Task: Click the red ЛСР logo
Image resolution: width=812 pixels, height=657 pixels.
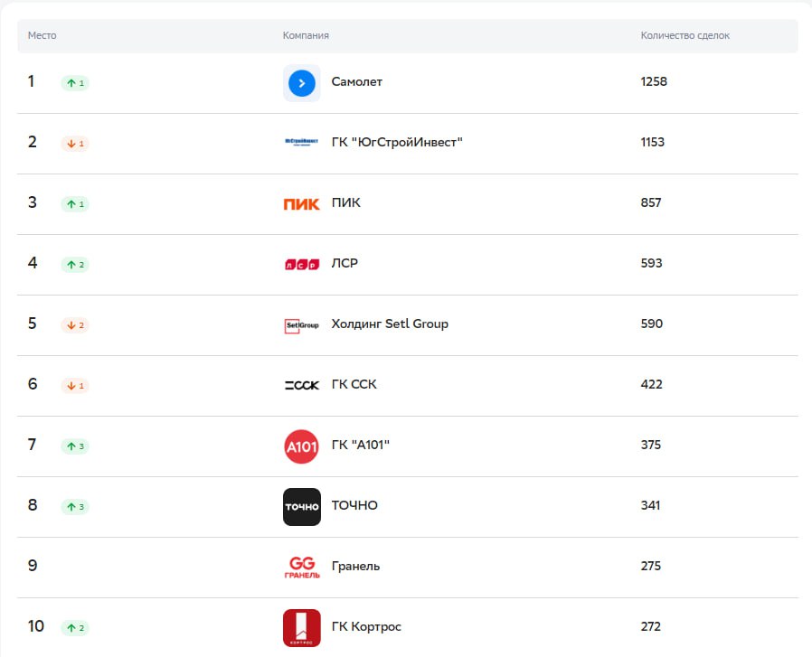Action: pyautogui.click(x=301, y=265)
